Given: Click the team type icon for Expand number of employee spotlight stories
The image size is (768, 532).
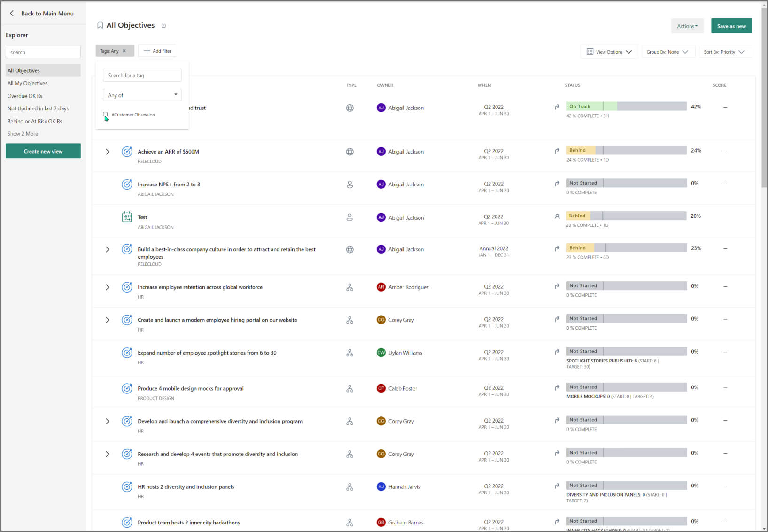Looking at the screenshot, I should 350,353.
